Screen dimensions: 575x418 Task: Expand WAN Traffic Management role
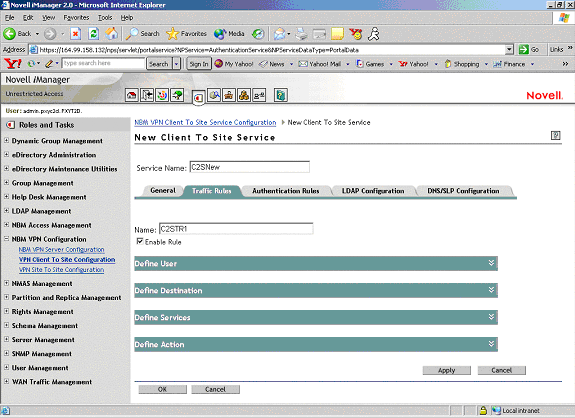click(x=6, y=381)
